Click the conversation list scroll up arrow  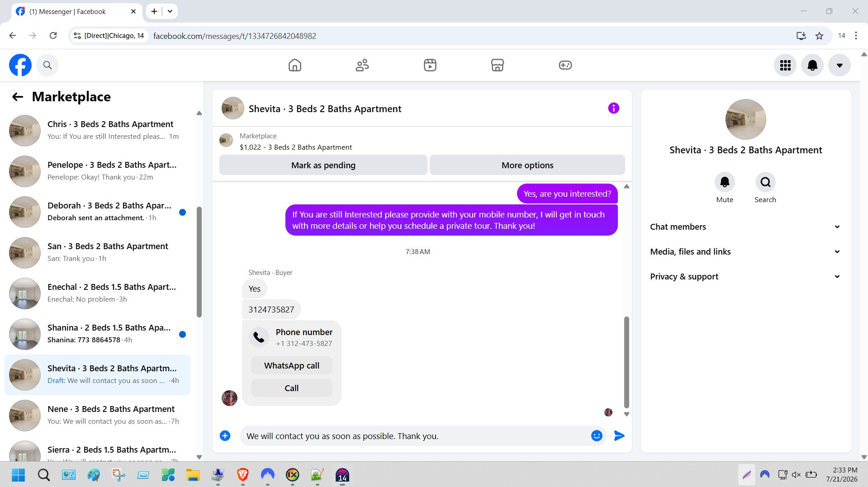tap(199, 113)
